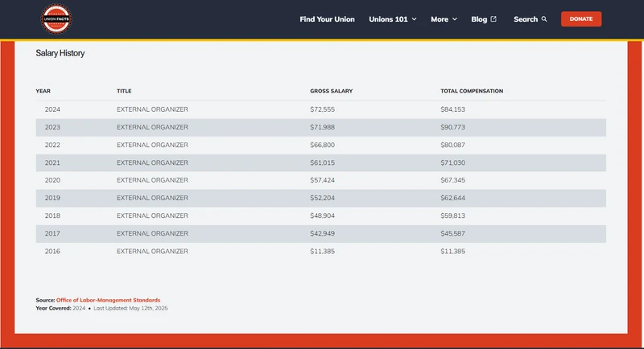Click the 2019 External Organizer title cell
Screen dimensions: 644x349
tap(152, 198)
